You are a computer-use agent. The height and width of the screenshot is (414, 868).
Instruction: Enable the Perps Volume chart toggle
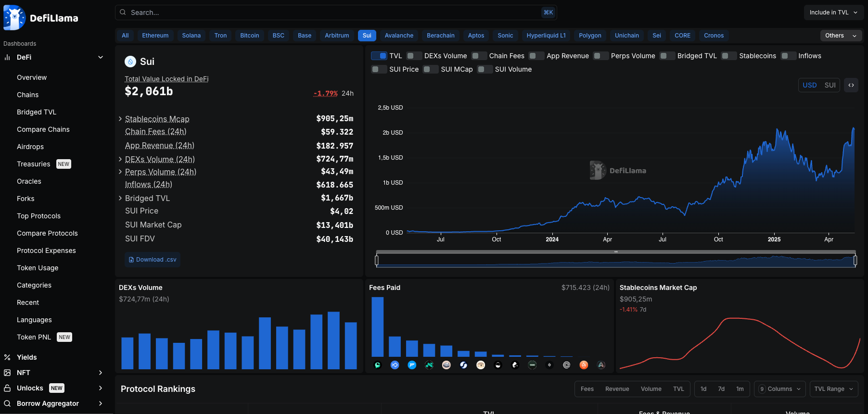(x=601, y=56)
